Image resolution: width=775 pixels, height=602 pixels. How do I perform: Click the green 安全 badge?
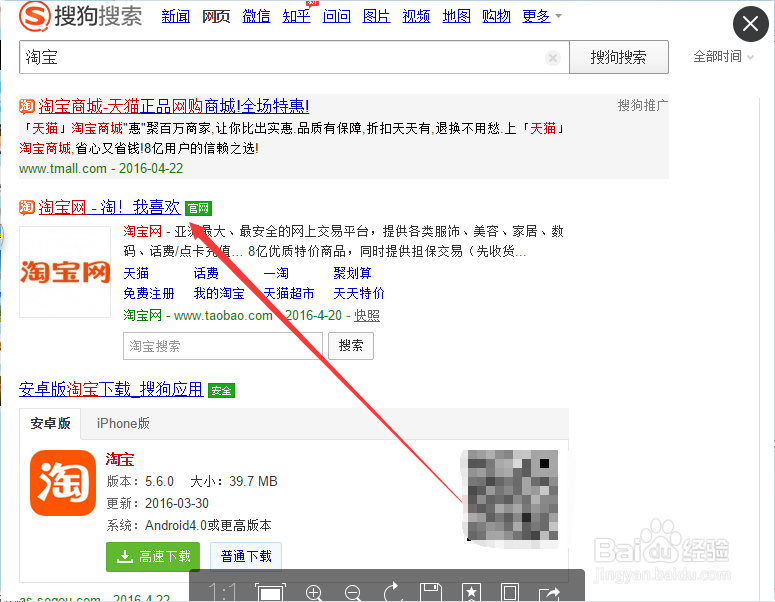click(221, 390)
